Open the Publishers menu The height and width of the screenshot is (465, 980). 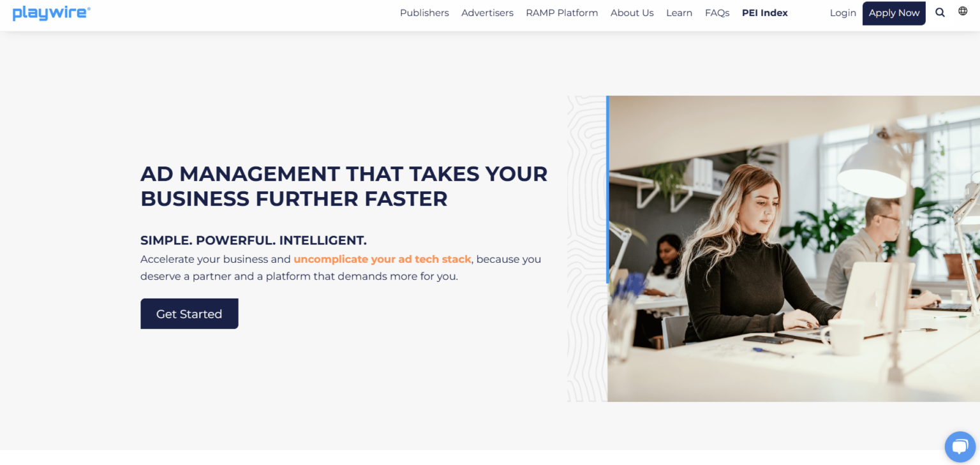pyautogui.click(x=424, y=12)
